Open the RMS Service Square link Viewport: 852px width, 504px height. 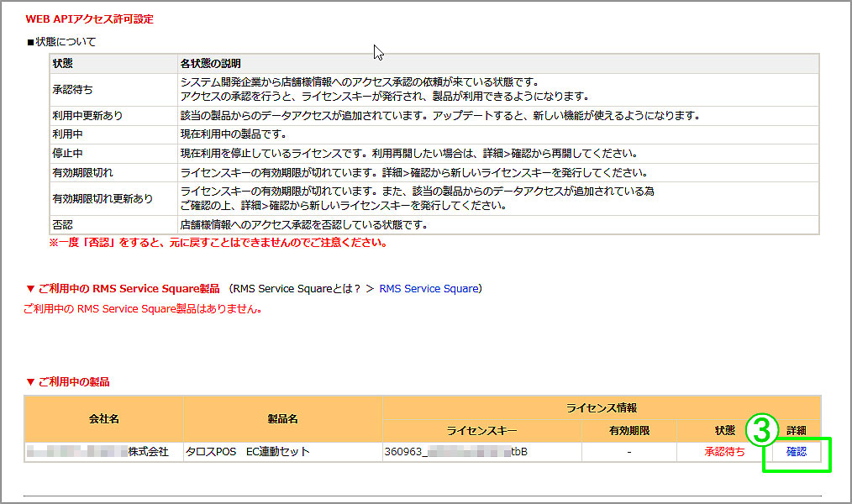tap(429, 288)
